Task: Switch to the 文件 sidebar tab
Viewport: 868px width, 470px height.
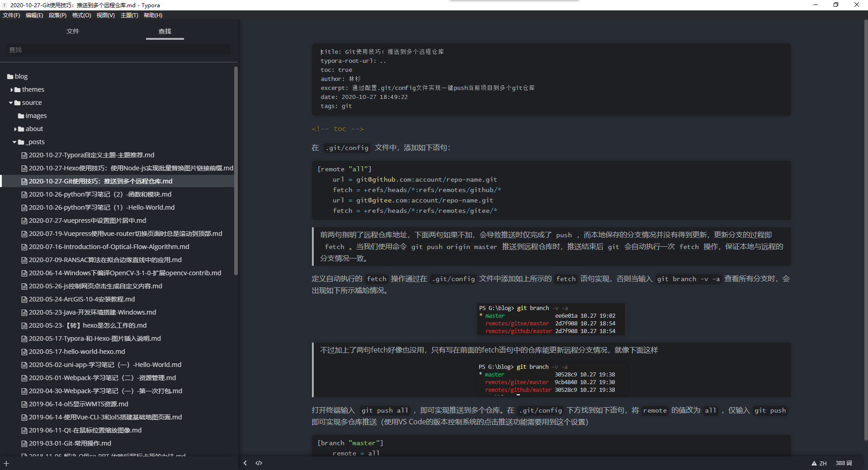Action: (73, 31)
